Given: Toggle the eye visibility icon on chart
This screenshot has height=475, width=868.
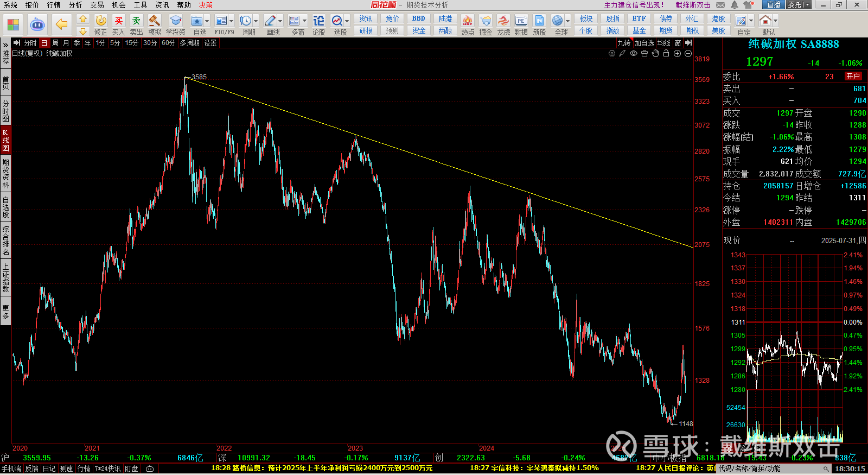Looking at the screenshot, I should (634, 53).
